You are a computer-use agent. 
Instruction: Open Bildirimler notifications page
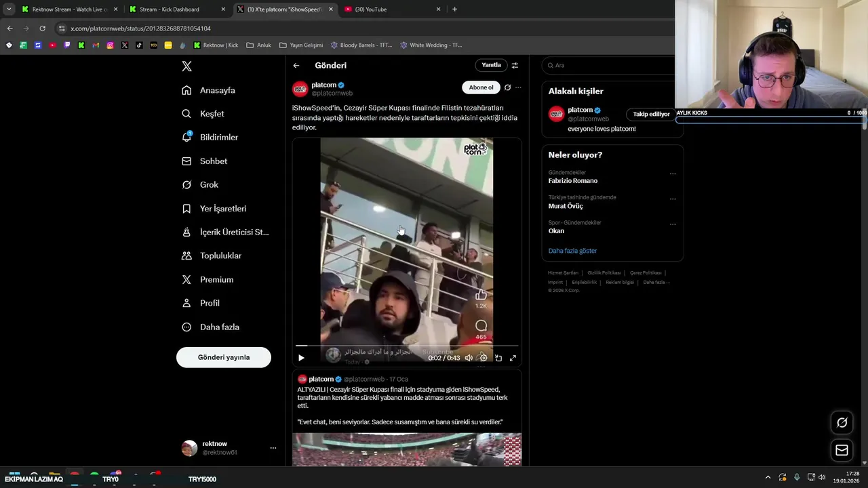(x=210, y=137)
